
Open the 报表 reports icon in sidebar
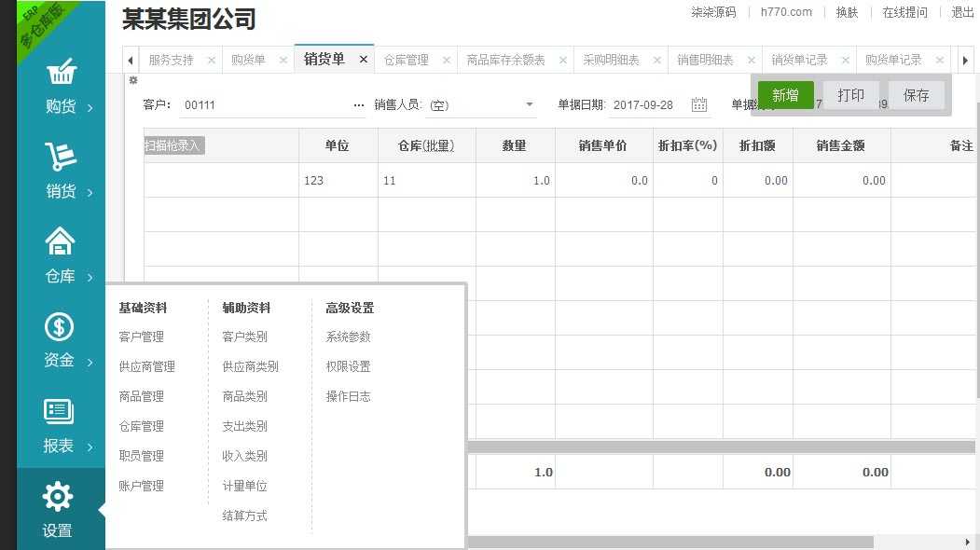(x=60, y=411)
